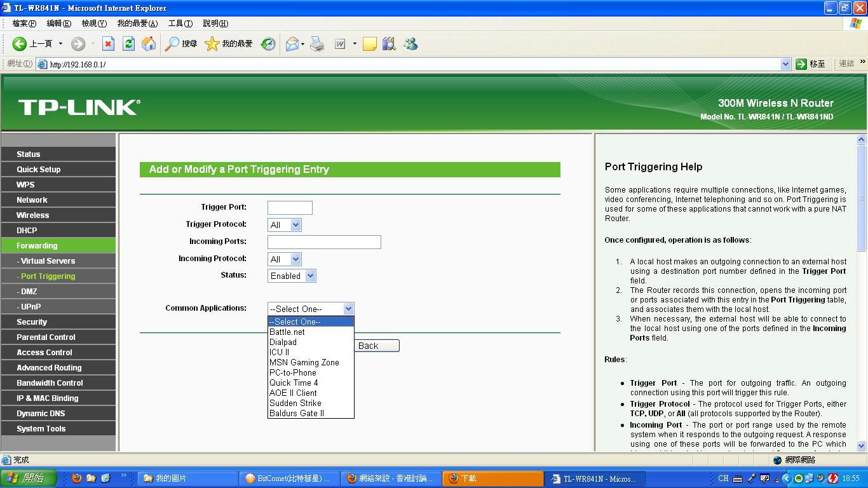Click the Home page icon

pyautogui.click(x=149, y=44)
